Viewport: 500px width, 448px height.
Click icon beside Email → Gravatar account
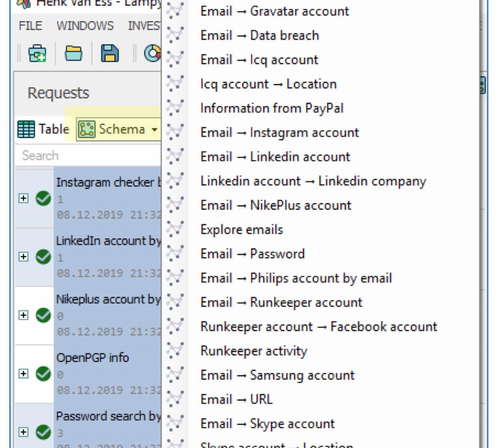pos(175,11)
